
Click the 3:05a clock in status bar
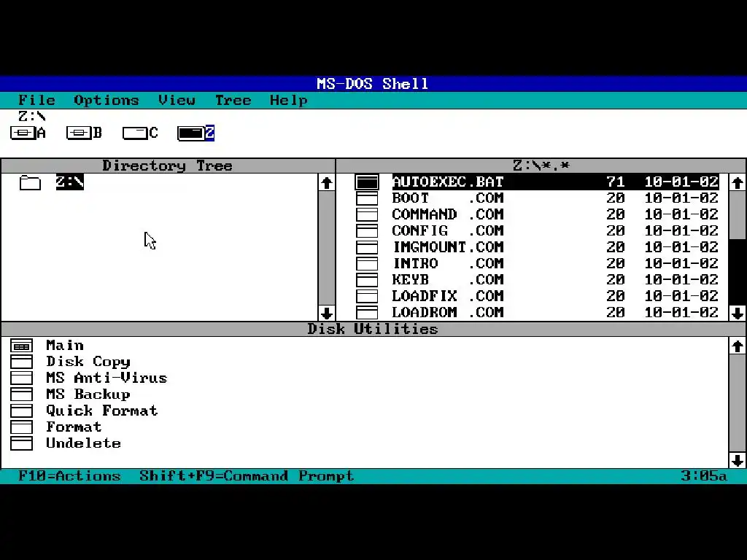coord(704,475)
